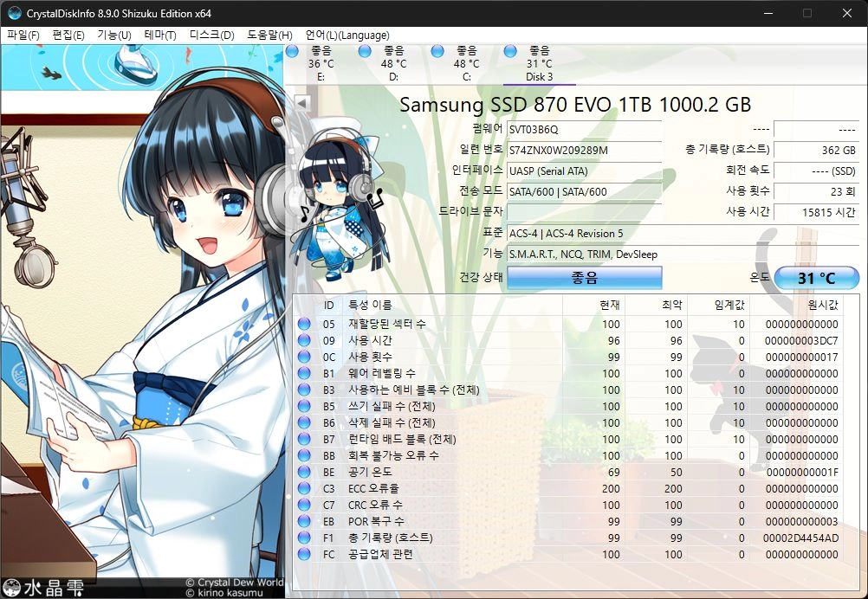Click the 좋음 health status button
This screenshot has width=868, height=599.
[585, 278]
